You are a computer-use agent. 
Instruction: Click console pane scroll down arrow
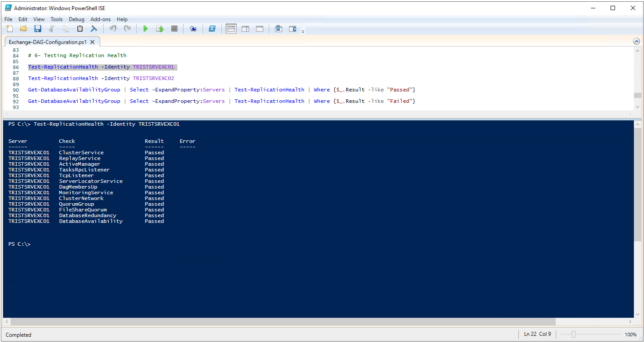click(x=637, y=314)
